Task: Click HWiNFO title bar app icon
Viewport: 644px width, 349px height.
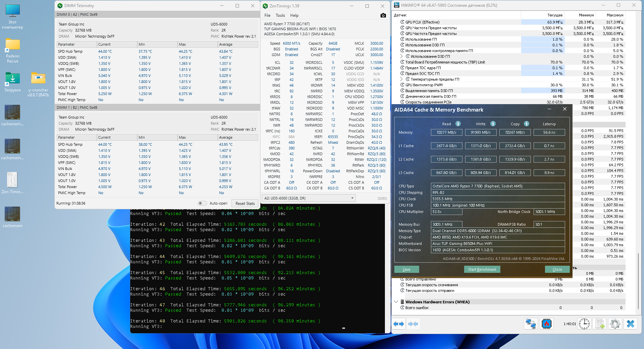Action: pyautogui.click(x=397, y=5)
